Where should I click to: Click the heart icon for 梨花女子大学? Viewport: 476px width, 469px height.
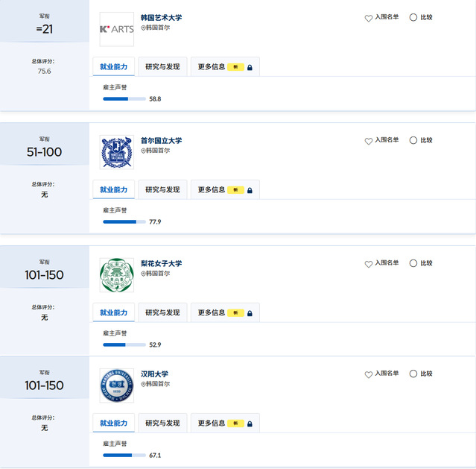coord(369,264)
